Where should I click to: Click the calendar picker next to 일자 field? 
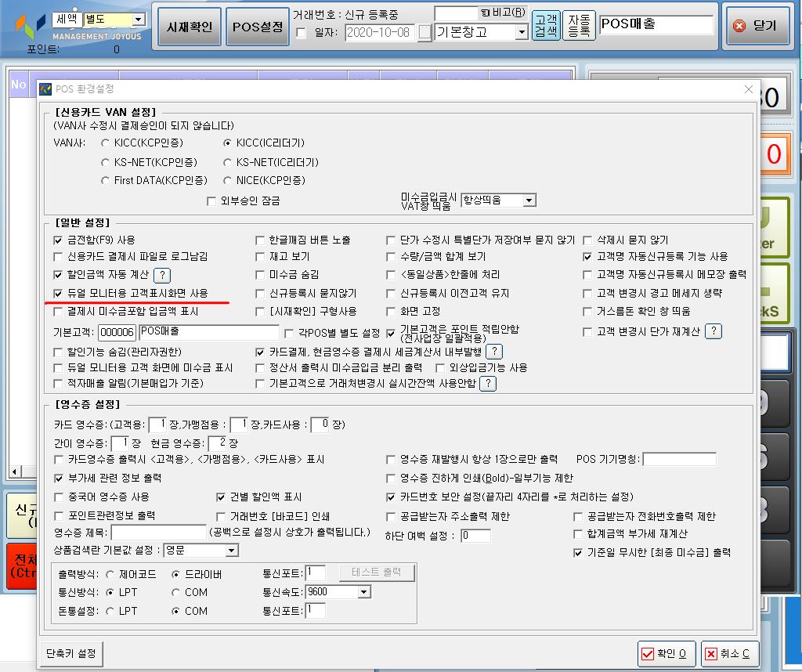coord(424,33)
